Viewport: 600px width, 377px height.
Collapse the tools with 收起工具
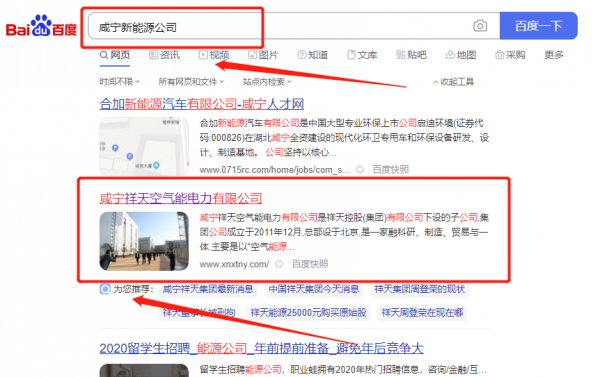click(x=453, y=82)
